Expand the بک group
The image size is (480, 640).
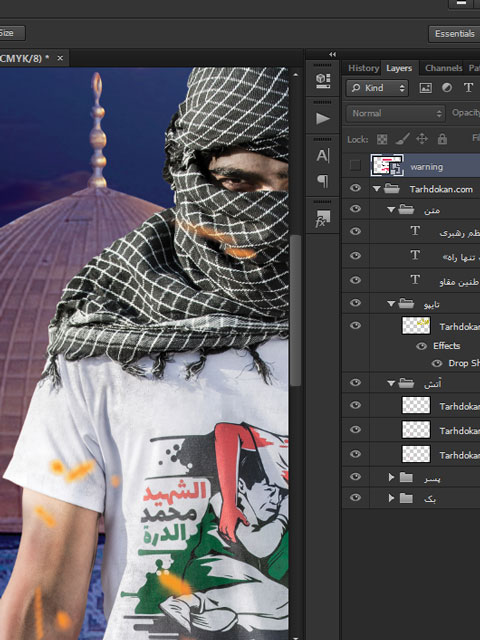(391, 498)
